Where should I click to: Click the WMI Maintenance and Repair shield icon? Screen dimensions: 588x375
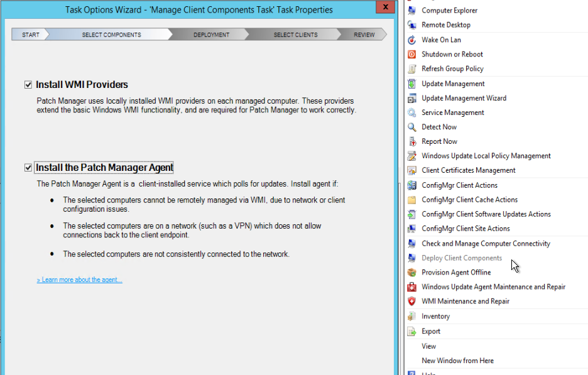(412, 301)
